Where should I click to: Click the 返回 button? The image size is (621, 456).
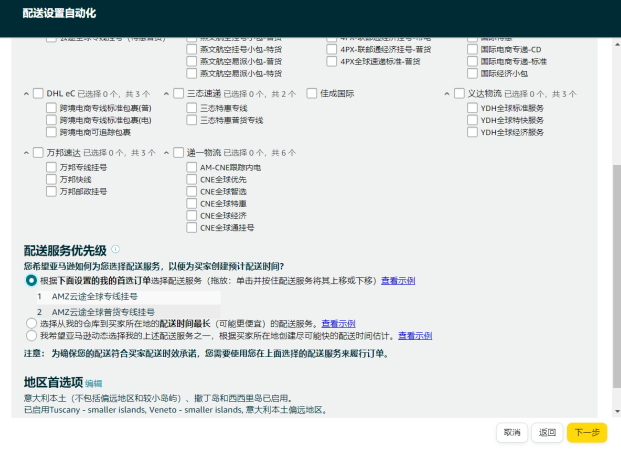pos(547,433)
